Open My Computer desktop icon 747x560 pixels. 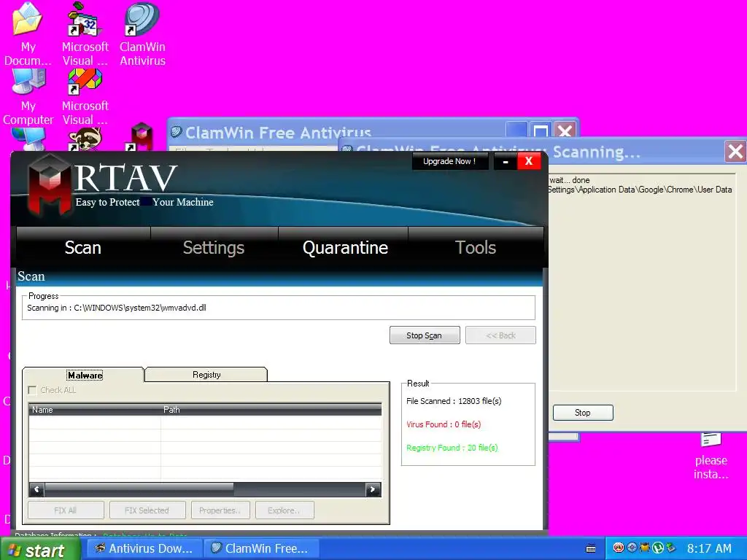tap(28, 97)
